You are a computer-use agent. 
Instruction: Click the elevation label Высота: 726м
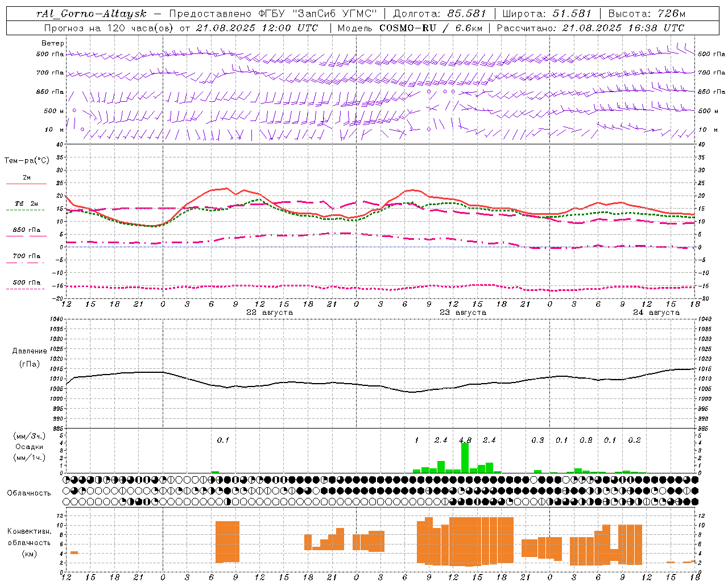click(647, 14)
